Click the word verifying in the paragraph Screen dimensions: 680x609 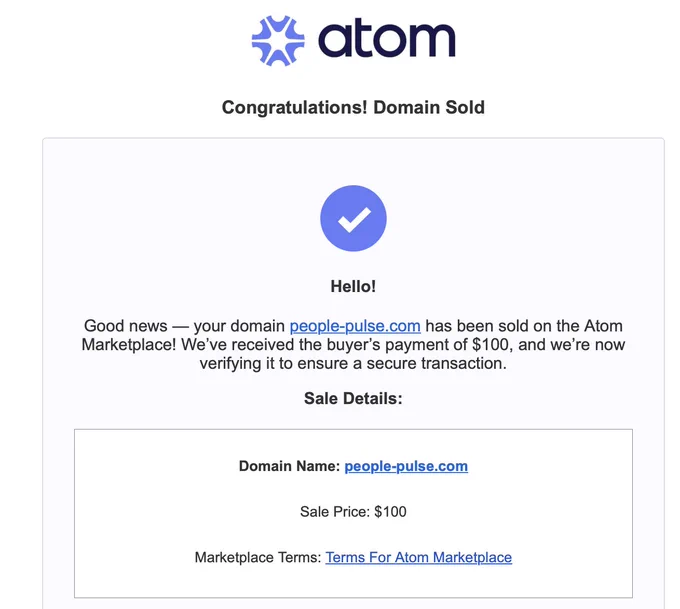(230, 363)
